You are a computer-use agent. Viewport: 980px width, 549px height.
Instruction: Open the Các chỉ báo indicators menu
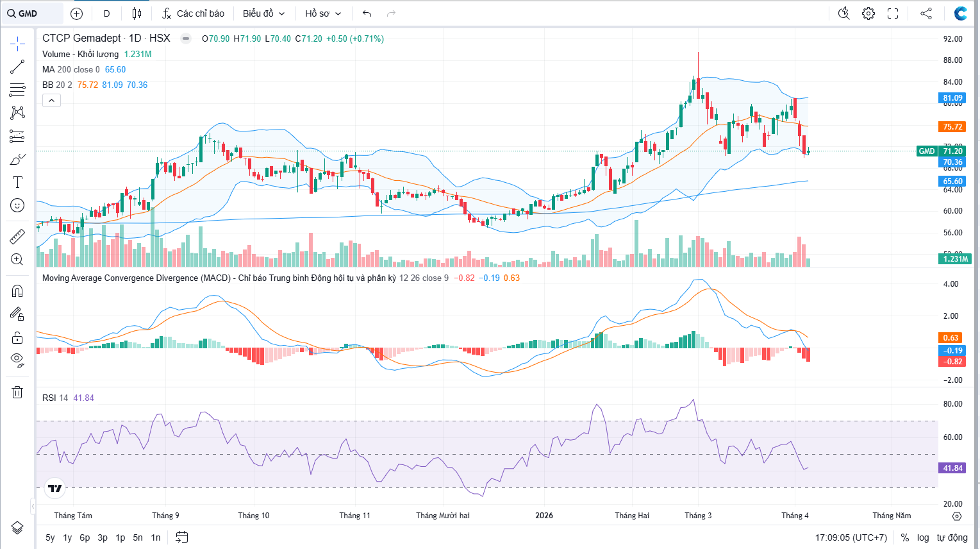(193, 13)
